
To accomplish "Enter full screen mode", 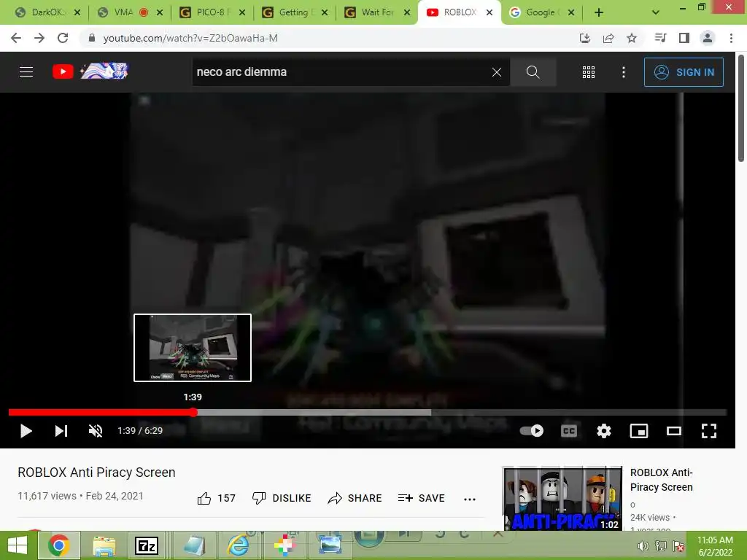I will (x=709, y=431).
